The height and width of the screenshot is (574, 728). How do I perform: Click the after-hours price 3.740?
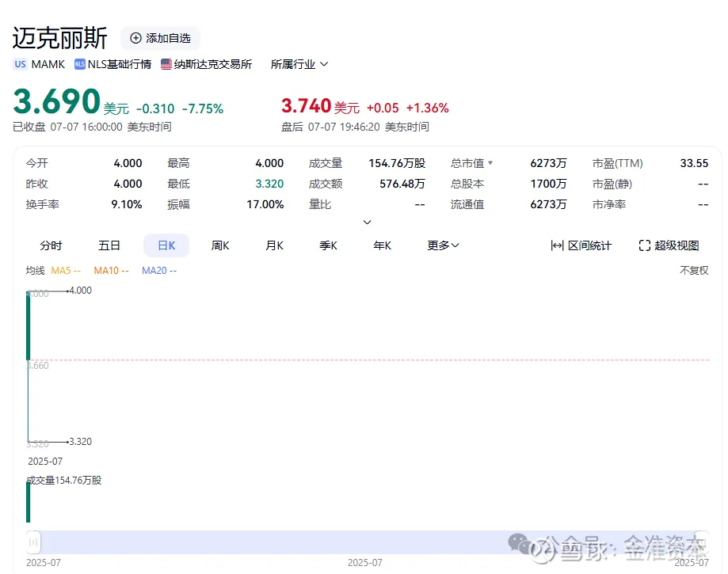[x=306, y=106]
